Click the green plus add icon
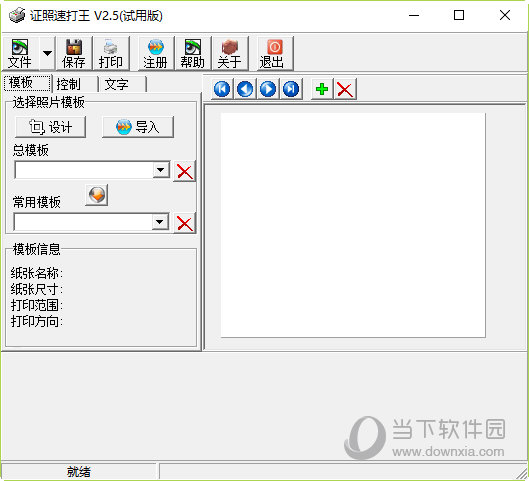The width and height of the screenshot is (529, 481). pos(322,89)
